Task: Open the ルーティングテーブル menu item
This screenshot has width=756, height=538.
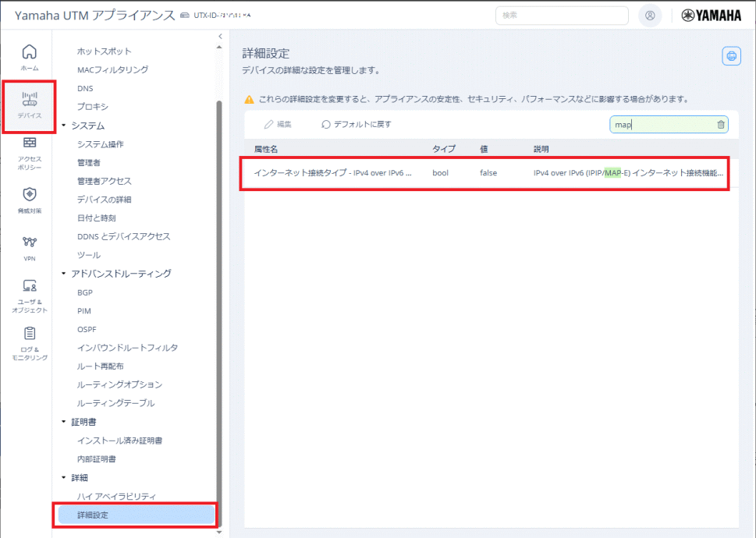Action: pos(115,403)
